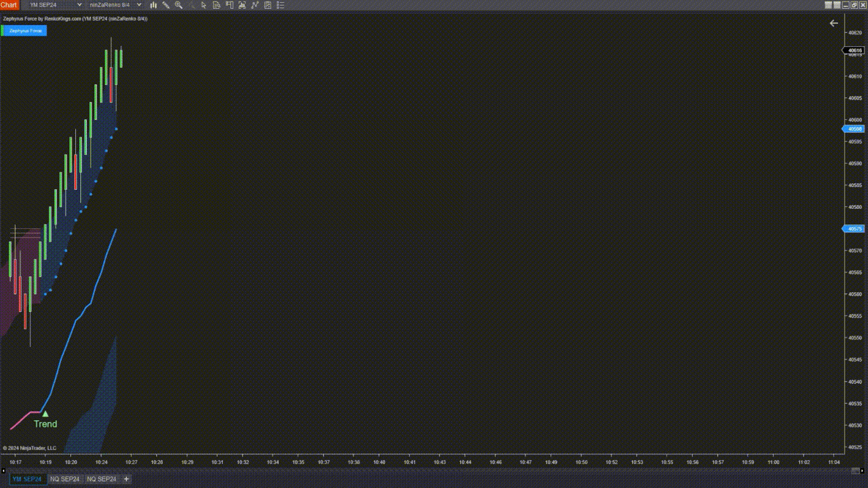Click the left arrow near price axis

(x=834, y=23)
